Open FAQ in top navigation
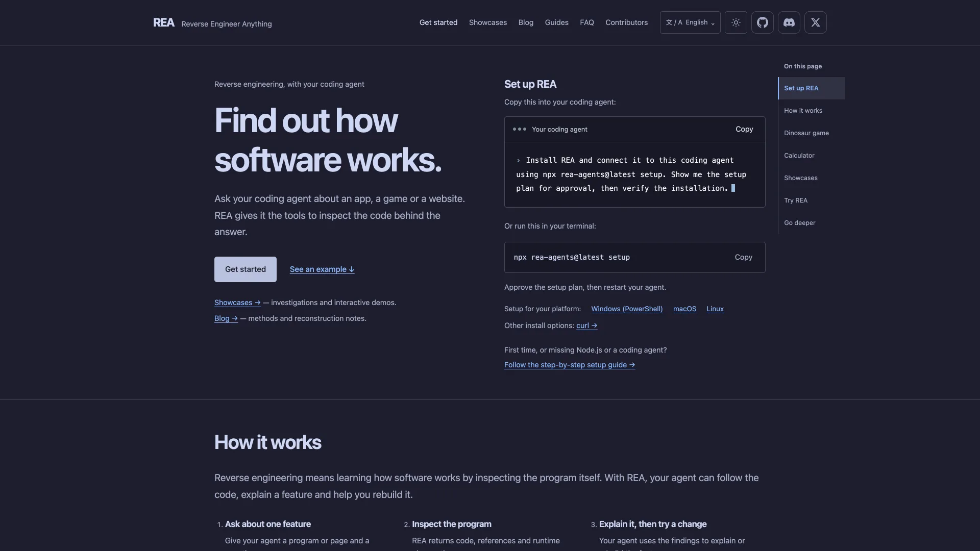Screen dimensions: 980x551 (x=587, y=22)
